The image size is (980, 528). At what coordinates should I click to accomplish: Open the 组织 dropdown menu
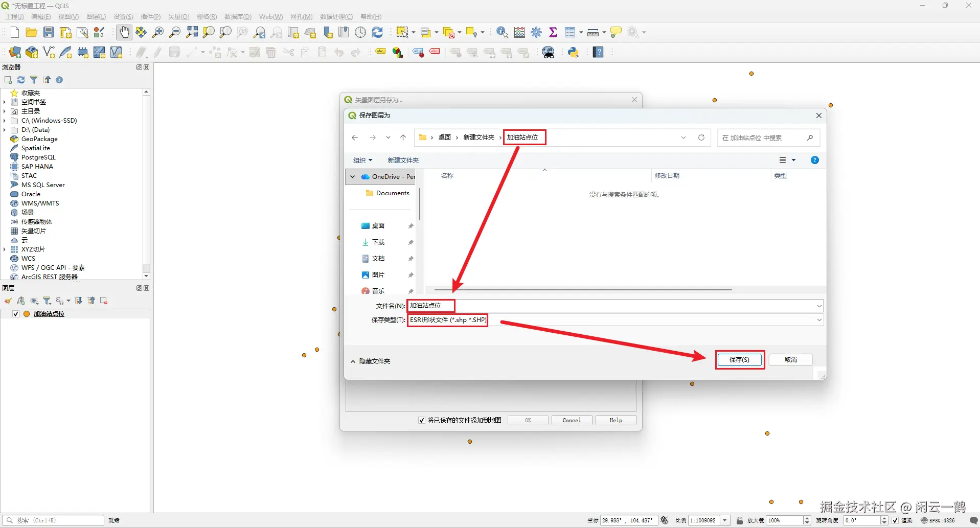[363, 160]
